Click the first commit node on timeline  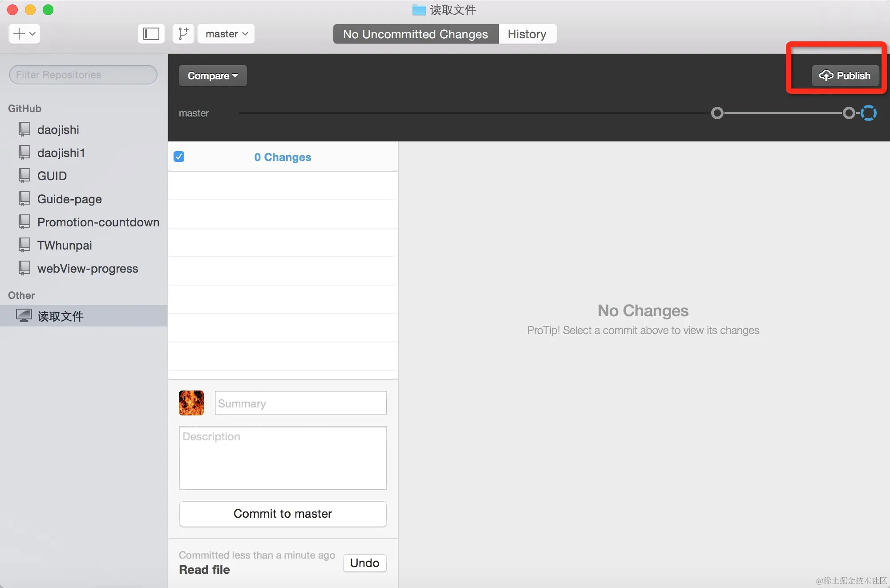[x=717, y=113]
